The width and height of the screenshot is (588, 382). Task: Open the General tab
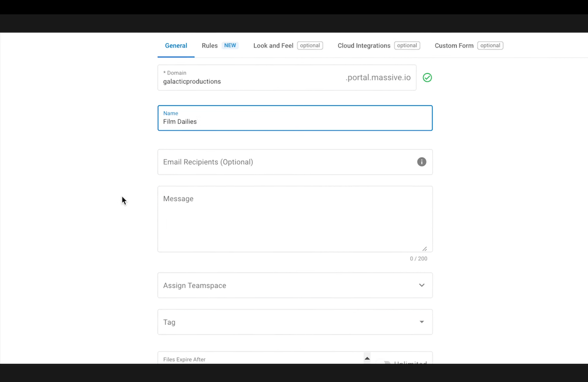point(176,46)
